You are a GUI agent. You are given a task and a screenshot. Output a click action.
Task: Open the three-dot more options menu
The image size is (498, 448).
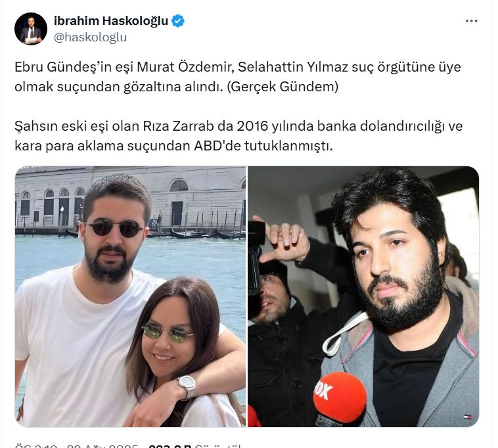tap(471, 21)
